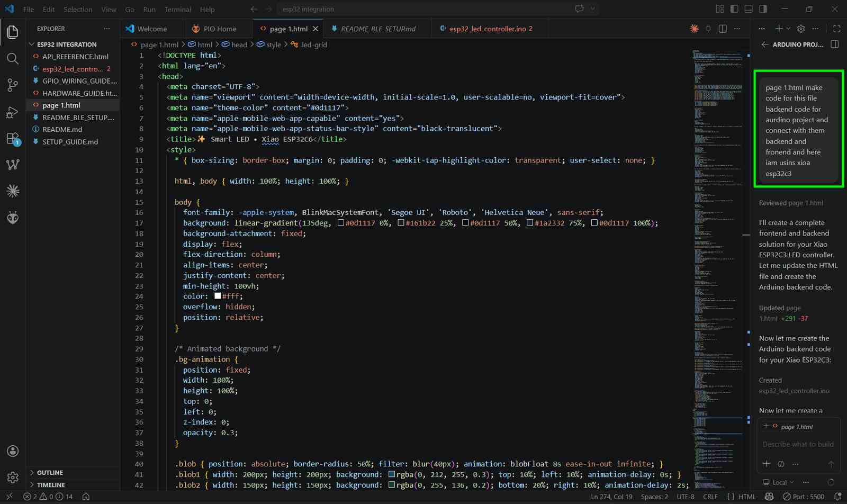Click the plug icon in editor toolbar
Viewport: 847px width, 504px height.
708,29
